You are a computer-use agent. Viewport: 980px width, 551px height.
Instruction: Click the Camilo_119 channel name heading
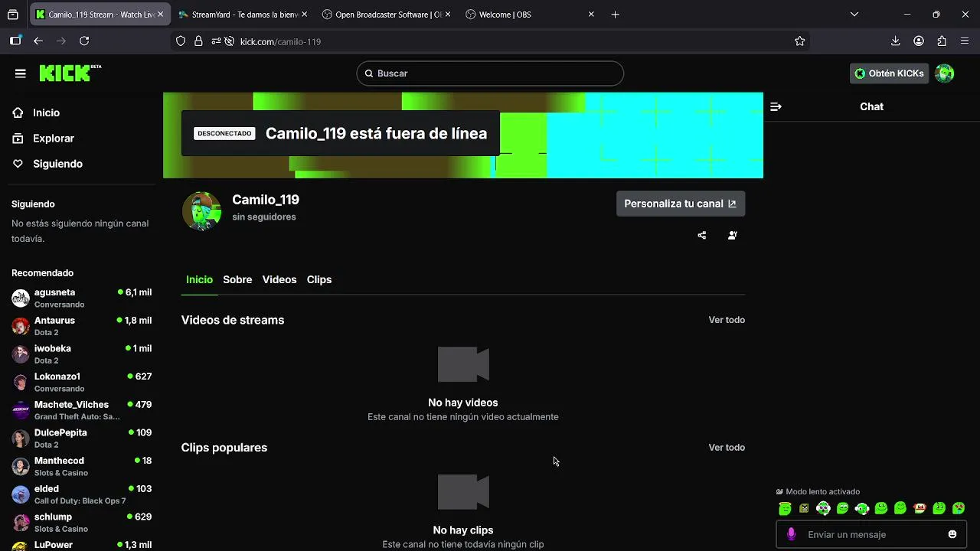pyautogui.click(x=266, y=200)
